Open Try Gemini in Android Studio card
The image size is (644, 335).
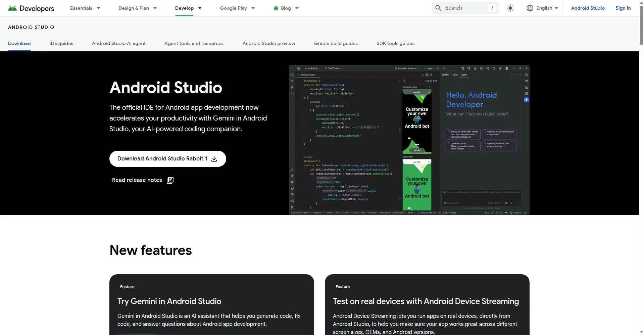click(212, 304)
